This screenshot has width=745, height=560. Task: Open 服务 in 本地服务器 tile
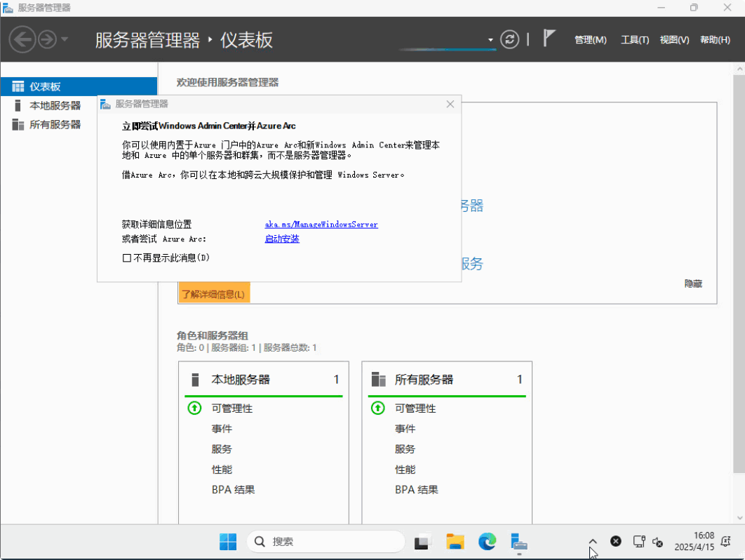[222, 449]
